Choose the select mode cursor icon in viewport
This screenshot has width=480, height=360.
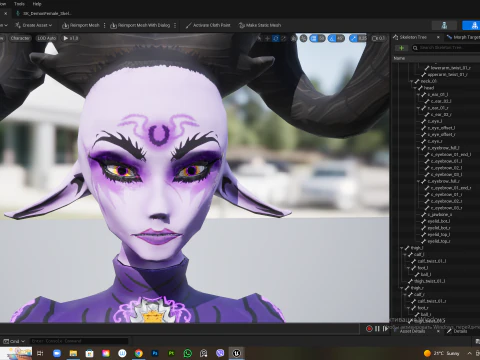(x=259, y=39)
